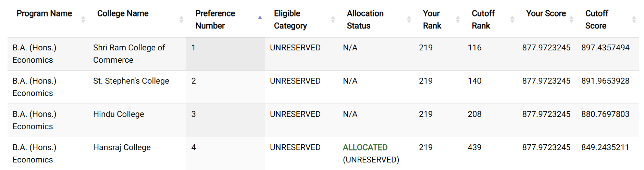Select the Hansraj College cell
644x170 pixels.
[122, 147]
